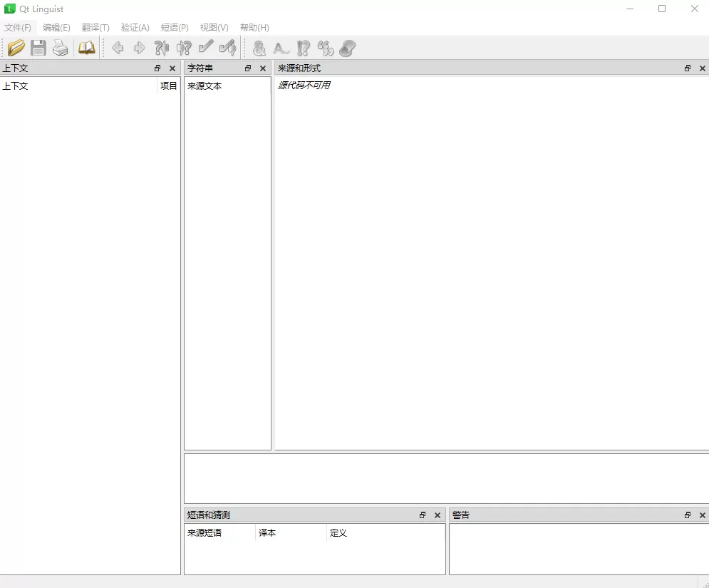Jump to next unfinished item
The width and height of the screenshot is (709, 588).
[184, 48]
